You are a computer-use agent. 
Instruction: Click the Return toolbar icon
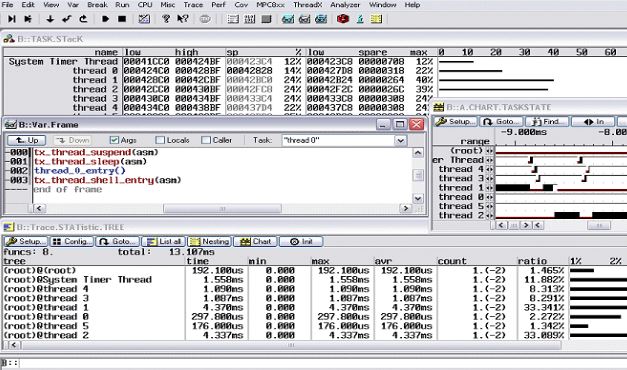click(66, 19)
